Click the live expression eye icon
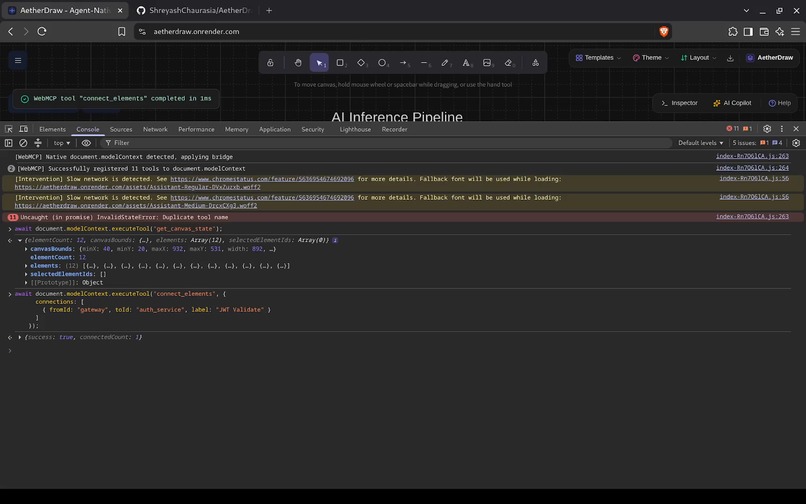The image size is (806, 504). [x=86, y=143]
